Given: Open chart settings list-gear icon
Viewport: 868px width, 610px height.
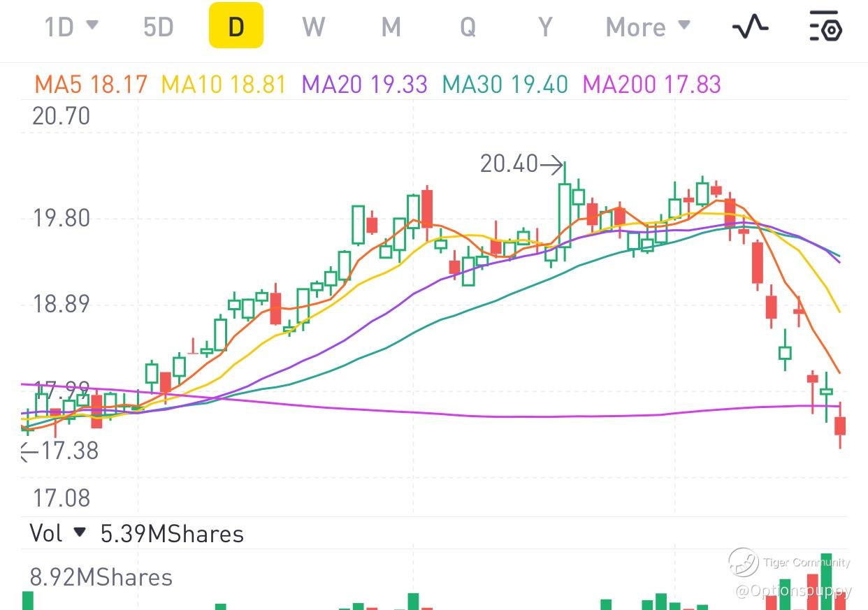Looking at the screenshot, I should (x=825, y=27).
